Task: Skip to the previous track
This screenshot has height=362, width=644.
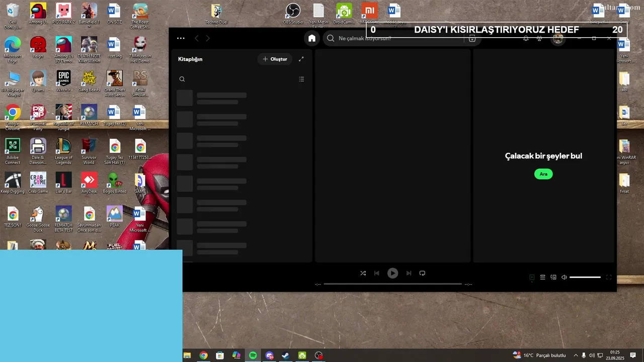Action: click(377, 273)
